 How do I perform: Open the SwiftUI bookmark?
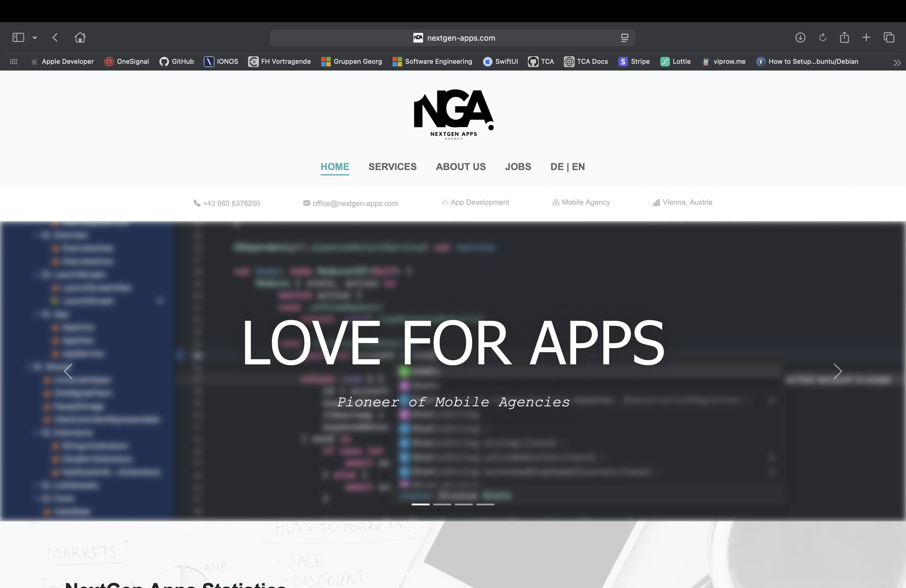point(500,62)
